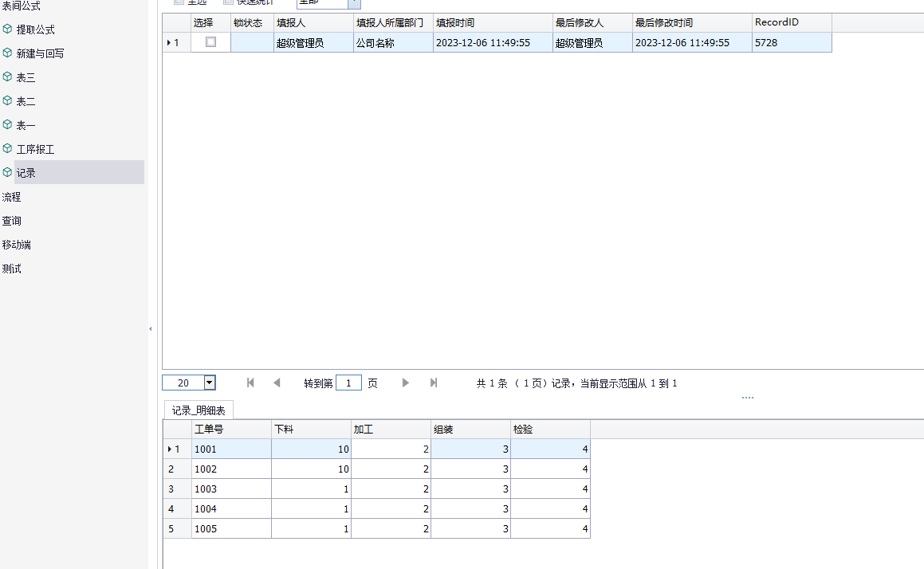Enable the 快速统计 checkbox

228,2
